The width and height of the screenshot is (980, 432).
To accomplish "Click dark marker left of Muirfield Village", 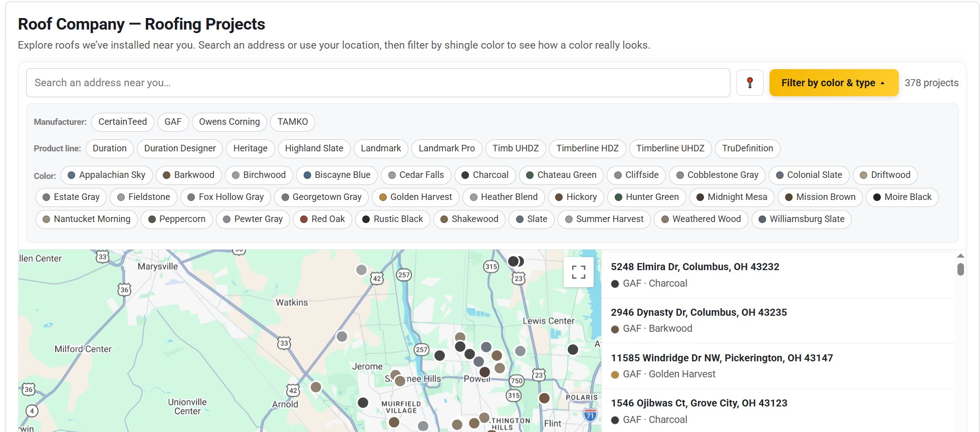I will [x=363, y=402].
